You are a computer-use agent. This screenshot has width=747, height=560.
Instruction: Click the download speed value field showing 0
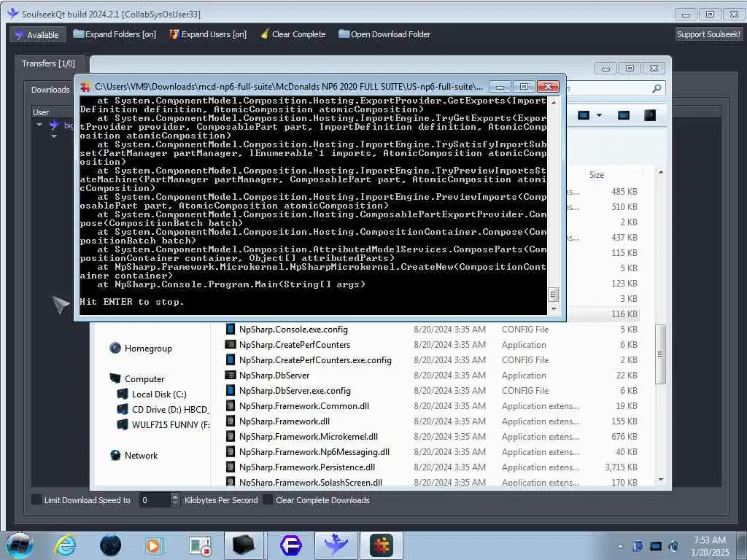pos(155,500)
